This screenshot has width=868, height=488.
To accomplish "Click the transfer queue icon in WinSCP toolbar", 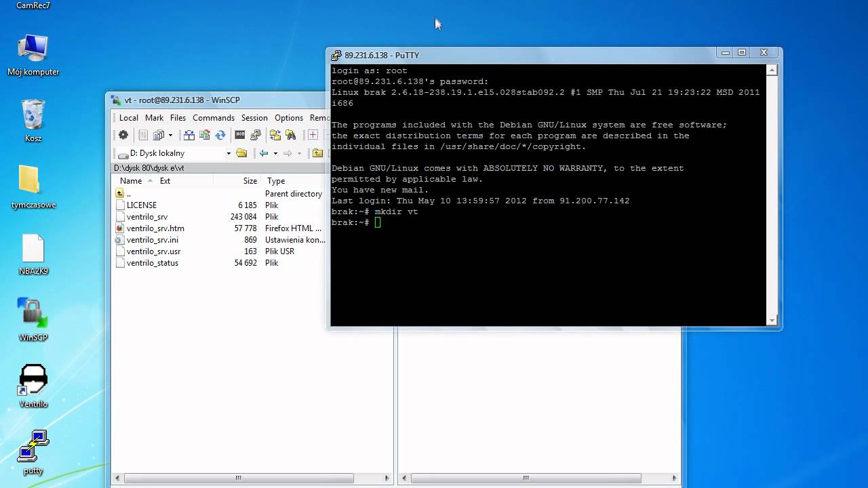I will pyautogui.click(x=143, y=135).
